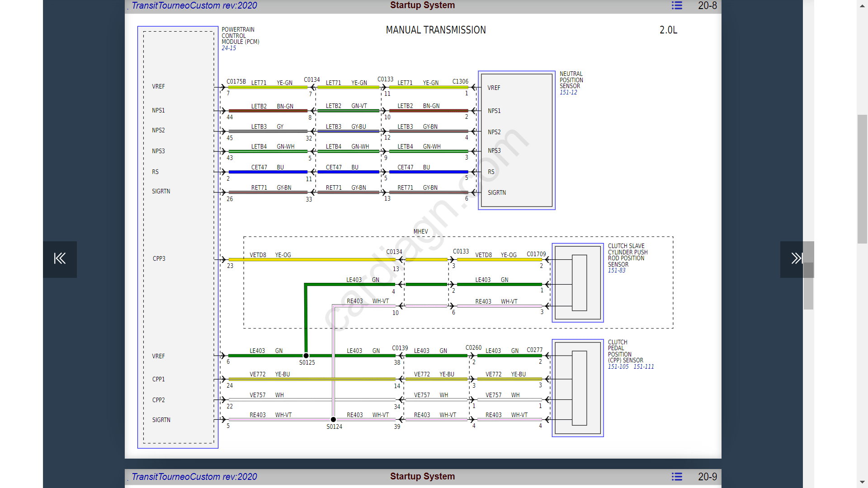This screenshot has height=488, width=868.
Task: Open the index list icon on page 20-8 header
Action: pyautogui.click(x=676, y=5)
